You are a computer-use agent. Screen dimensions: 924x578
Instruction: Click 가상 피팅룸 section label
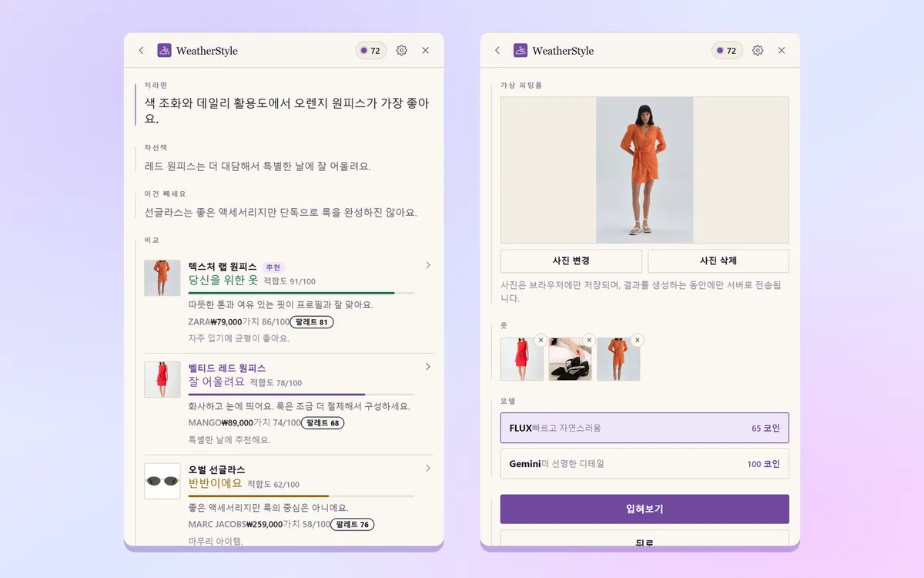pyautogui.click(x=521, y=86)
